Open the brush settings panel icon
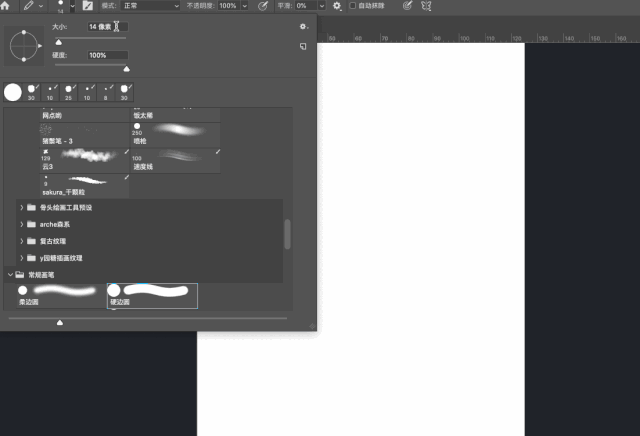 click(88, 6)
